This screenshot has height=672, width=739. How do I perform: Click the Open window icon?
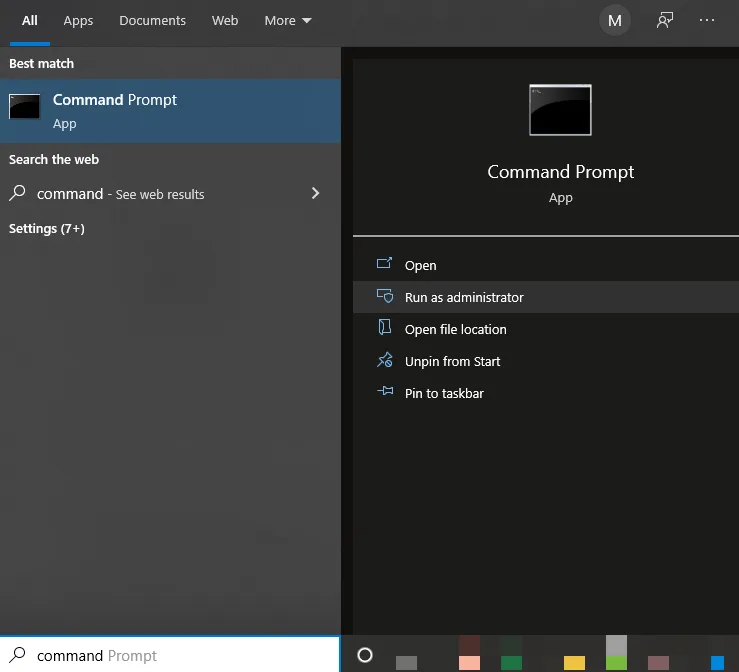tap(384, 263)
